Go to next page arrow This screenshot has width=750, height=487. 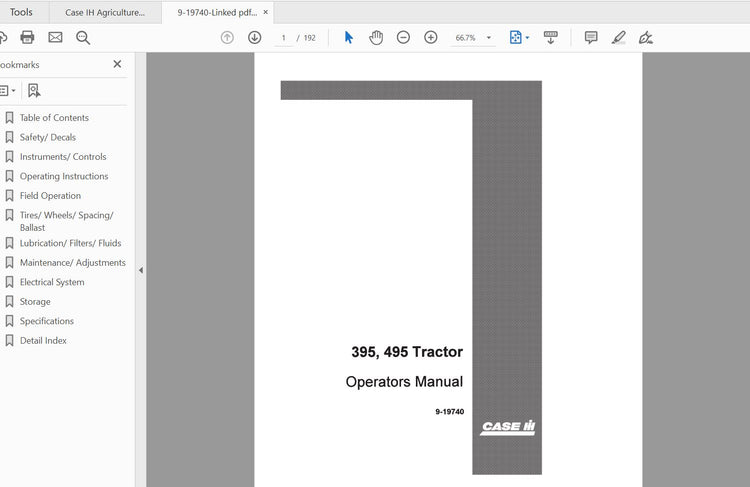254,37
